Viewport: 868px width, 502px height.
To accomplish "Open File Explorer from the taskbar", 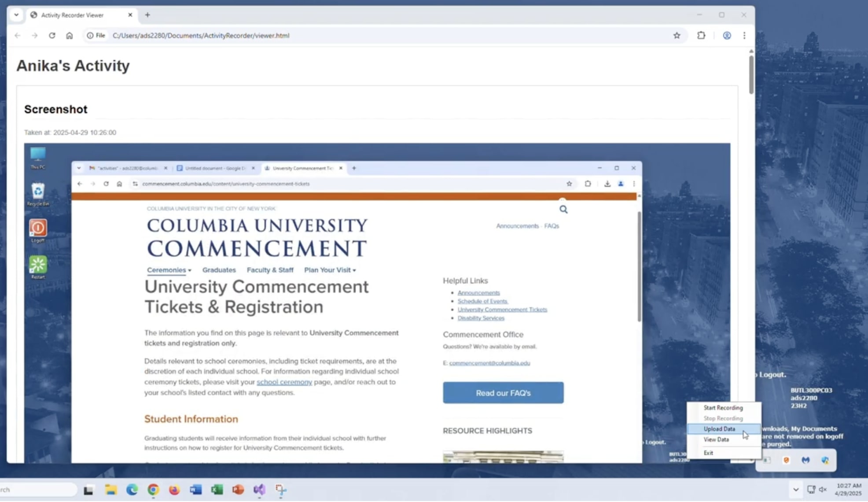I will pos(111,490).
